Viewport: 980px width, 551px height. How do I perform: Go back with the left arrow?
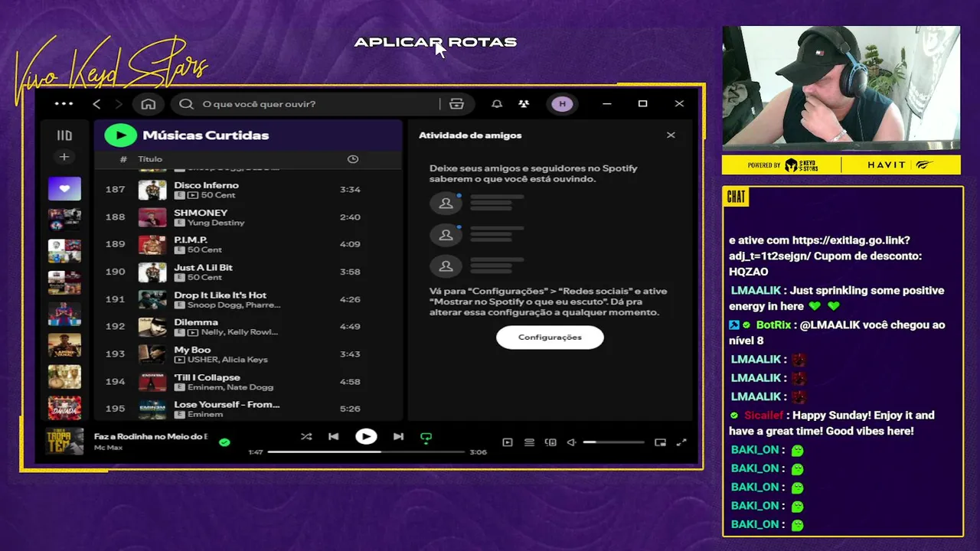pyautogui.click(x=96, y=104)
